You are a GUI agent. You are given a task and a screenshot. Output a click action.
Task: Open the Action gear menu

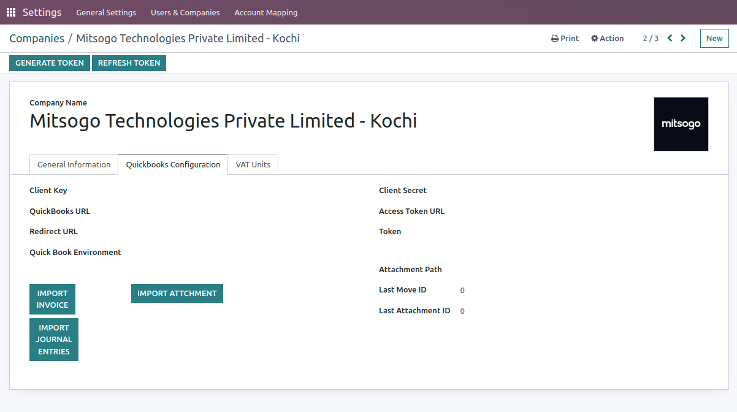pyautogui.click(x=607, y=39)
